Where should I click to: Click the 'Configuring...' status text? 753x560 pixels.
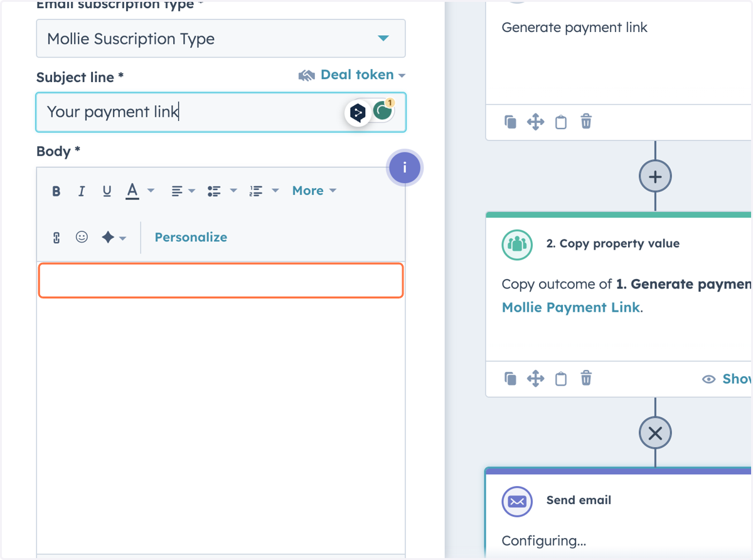(x=544, y=541)
